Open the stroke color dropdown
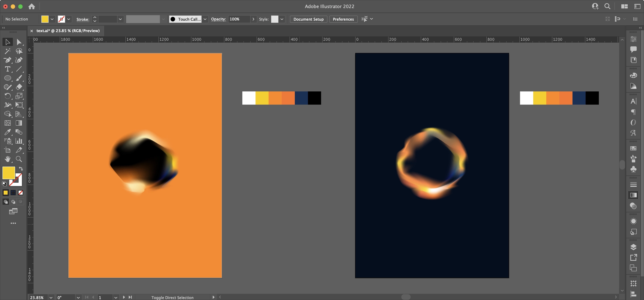Viewport: 644px width, 300px height. click(68, 19)
